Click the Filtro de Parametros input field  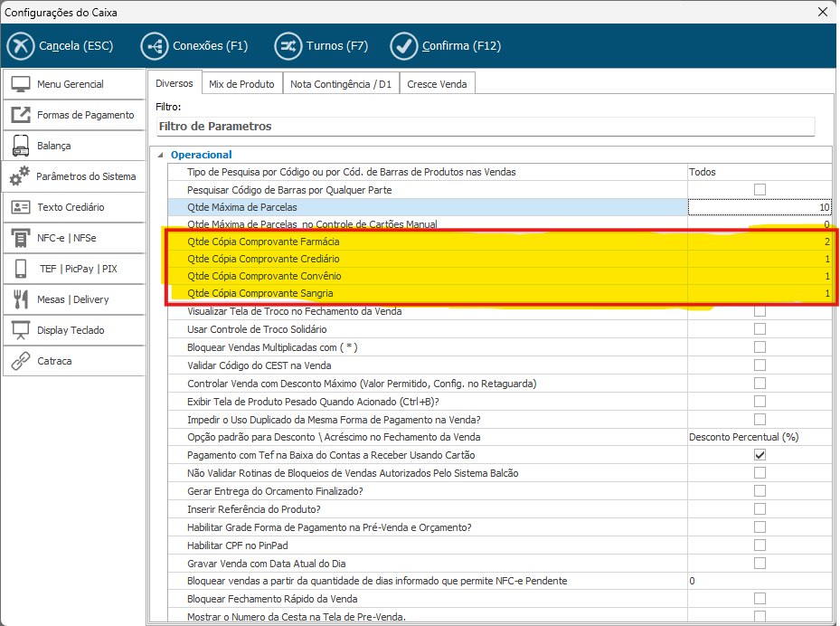tap(485, 127)
